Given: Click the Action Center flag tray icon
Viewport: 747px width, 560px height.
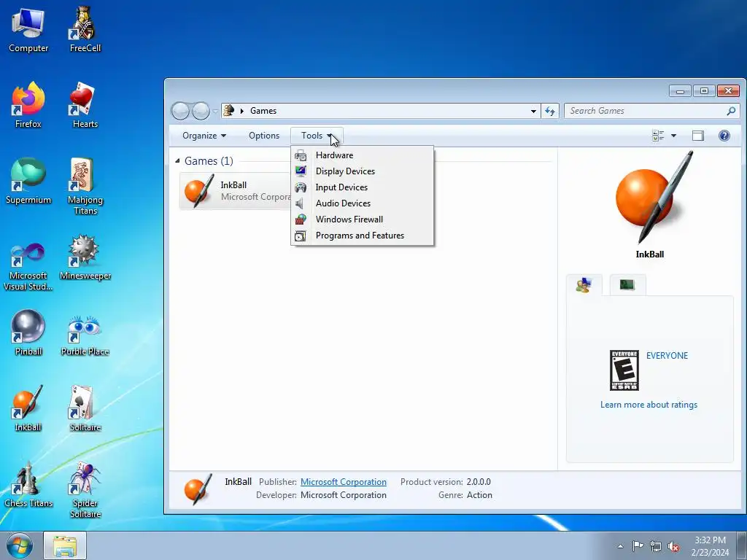Looking at the screenshot, I should click(x=638, y=546).
